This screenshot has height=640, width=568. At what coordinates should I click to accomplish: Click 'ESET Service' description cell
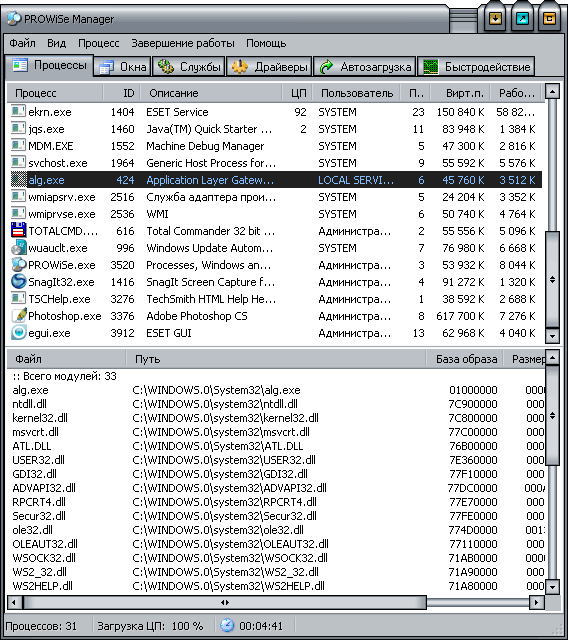click(x=177, y=112)
